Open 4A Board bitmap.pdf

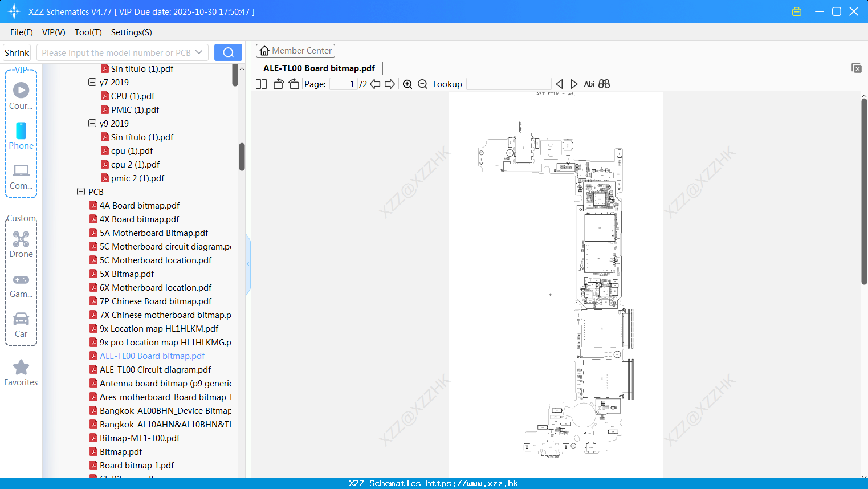140,205
